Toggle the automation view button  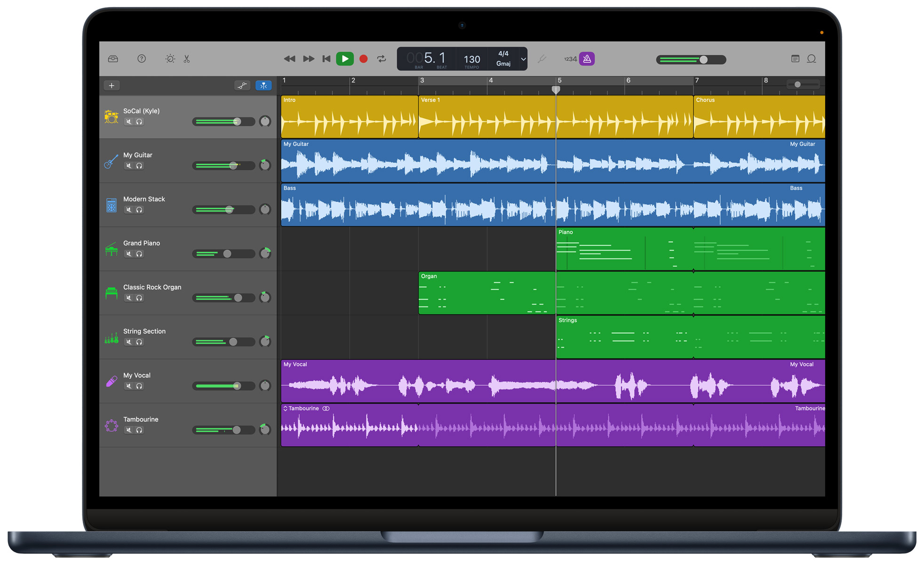(x=242, y=86)
